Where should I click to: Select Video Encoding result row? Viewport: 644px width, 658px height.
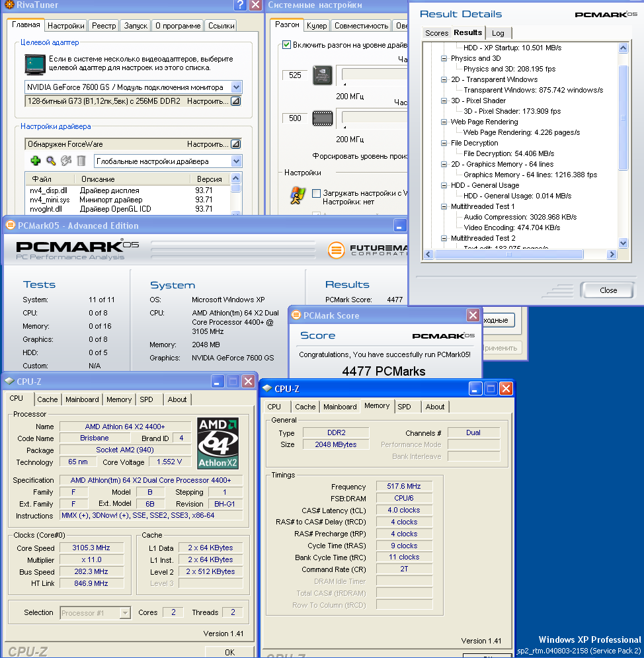click(x=512, y=227)
